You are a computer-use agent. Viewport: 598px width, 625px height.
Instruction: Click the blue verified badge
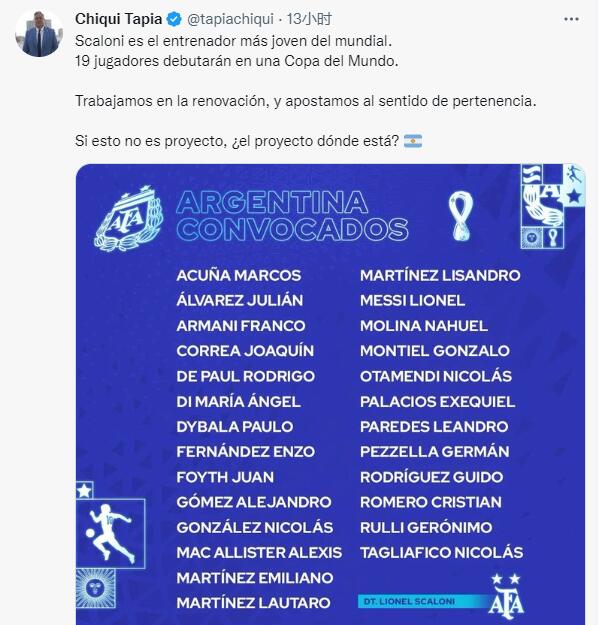coord(174,19)
